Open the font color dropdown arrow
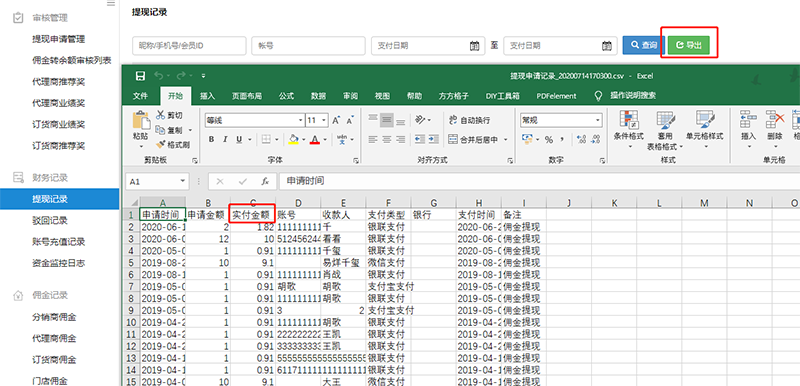The width and height of the screenshot is (800, 386). (x=325, y=139)
